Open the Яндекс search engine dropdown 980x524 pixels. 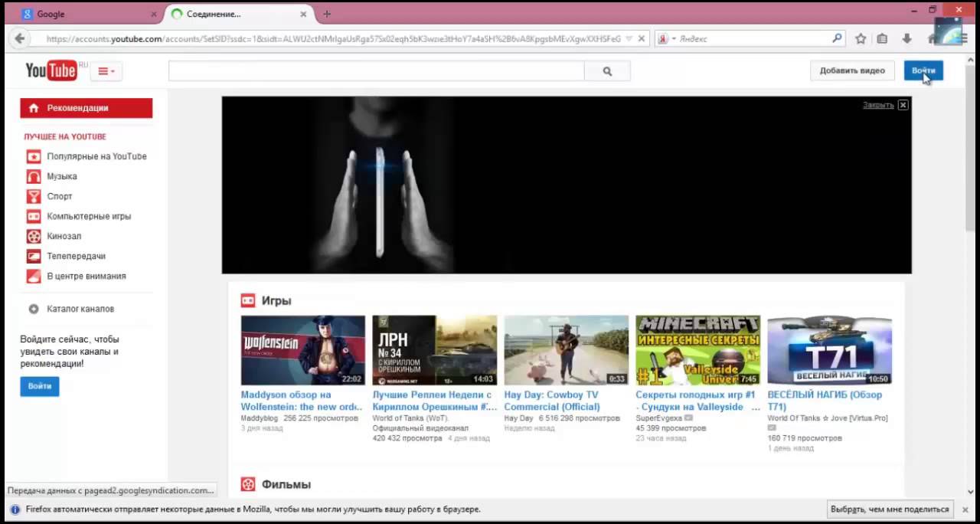[x=666, y=38]
